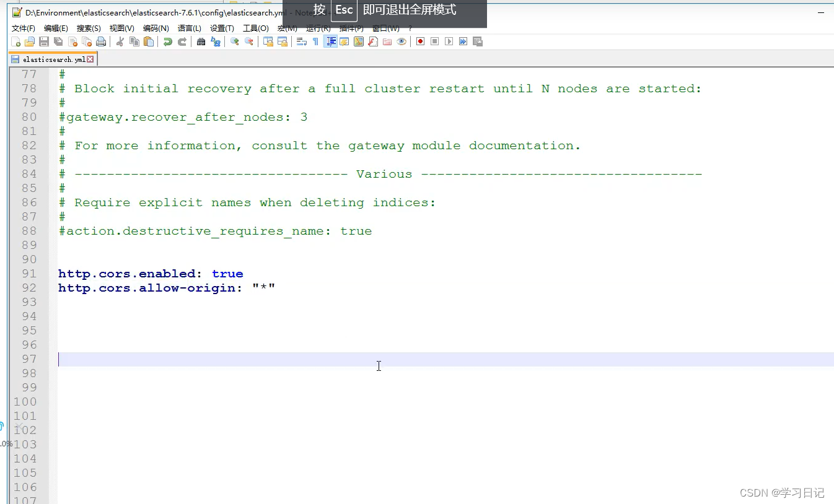Show all characters pilcrow toggle

[x=315, y=41]
